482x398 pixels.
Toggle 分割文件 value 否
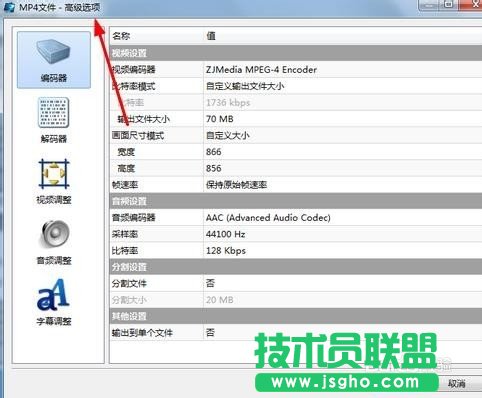210,283
